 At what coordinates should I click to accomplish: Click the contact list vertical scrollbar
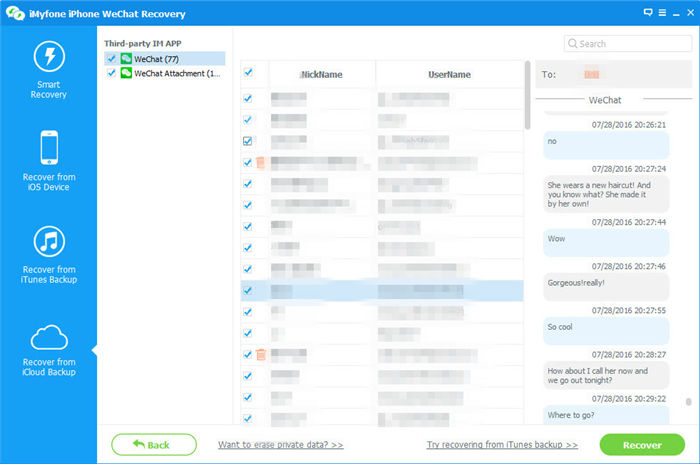pyautogui.click(x=527, y=95)
